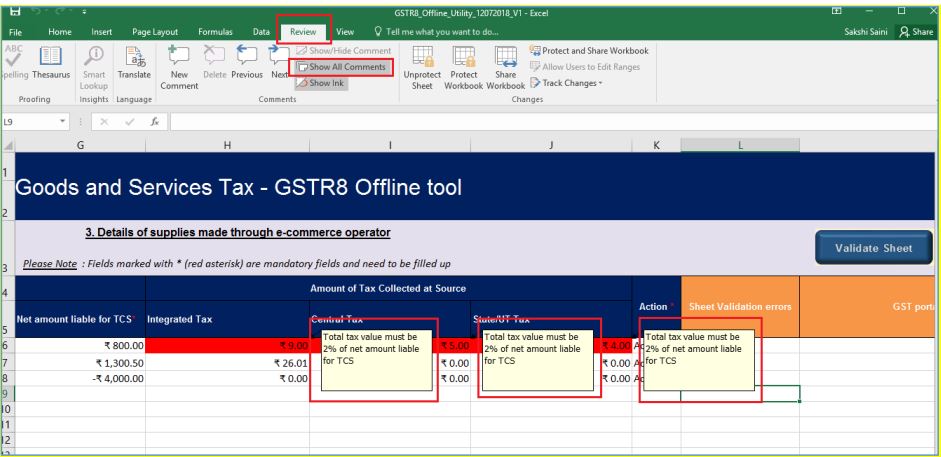Toggle Show All Comments
This screenshot has width=941, height=457.
coord(341,67)
